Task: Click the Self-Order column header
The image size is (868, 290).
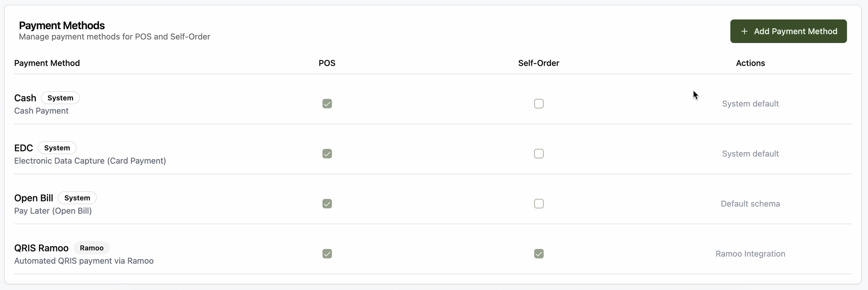Action: [x=538, y=63]
